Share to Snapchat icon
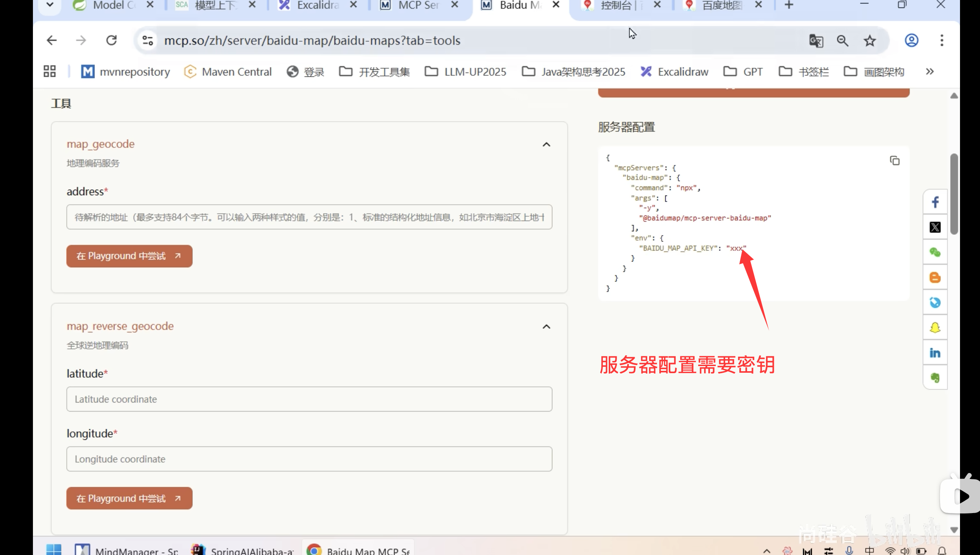The image size is (980, 555). click(935, 328)
